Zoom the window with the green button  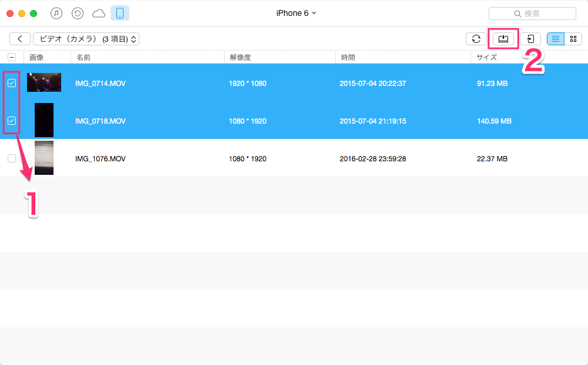(x=34, y=14)
